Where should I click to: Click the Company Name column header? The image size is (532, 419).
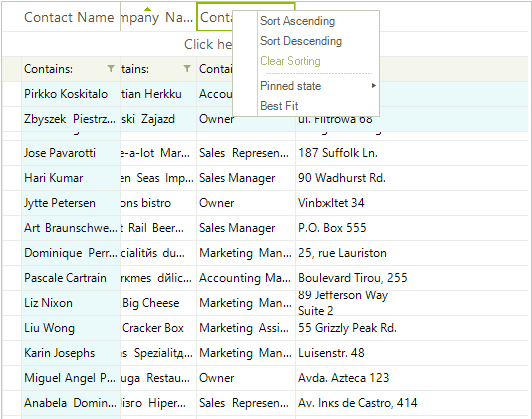[x=158, y=17]
